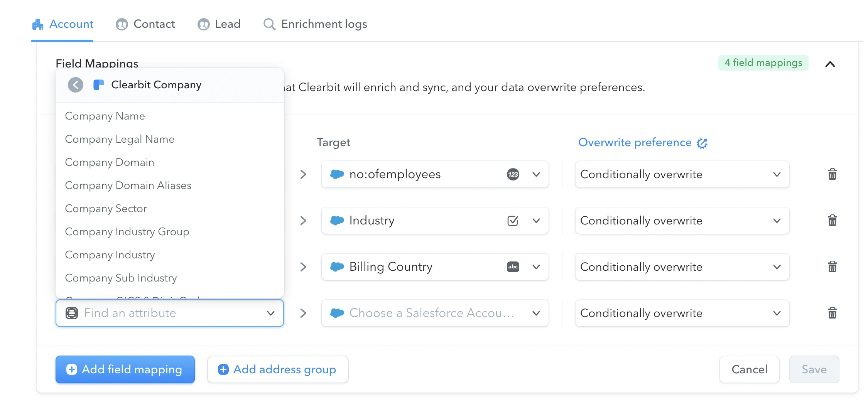Viewport: 868px width, 408px height.
Task: Click arrow chevron before Choose a Salesforce Account
Action: point(303,313)
